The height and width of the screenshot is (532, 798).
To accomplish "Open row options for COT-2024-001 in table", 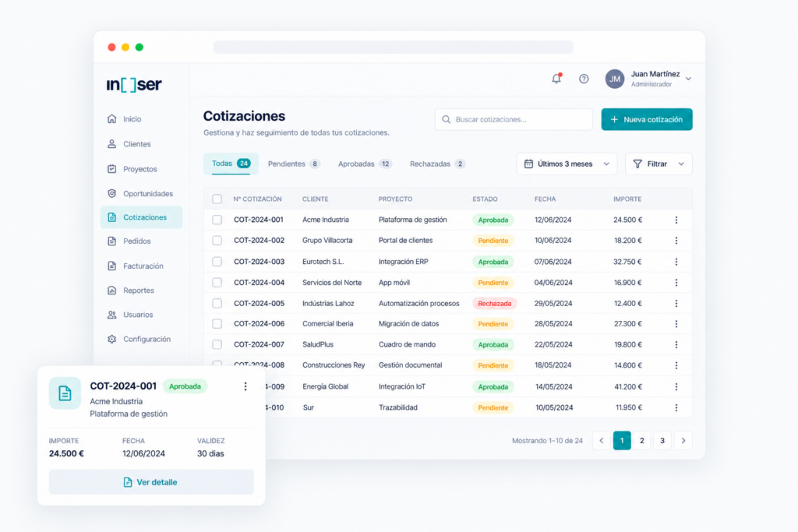I will coord(676,220).
